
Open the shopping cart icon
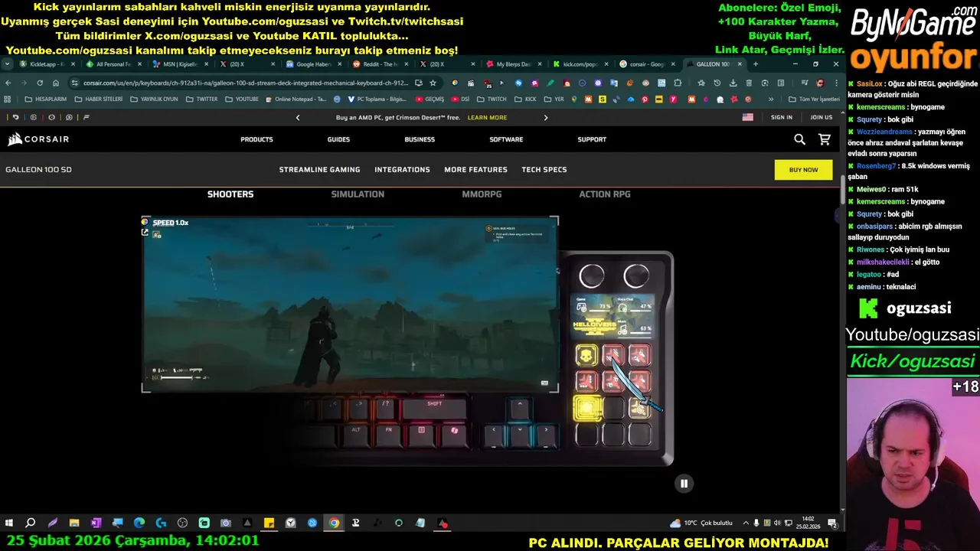click(x=825, y=139)
